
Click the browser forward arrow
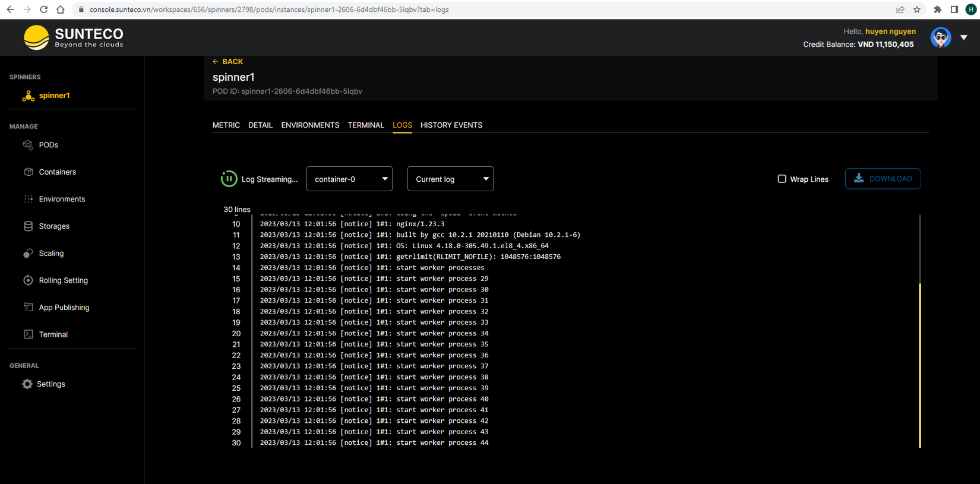[27, 10]
